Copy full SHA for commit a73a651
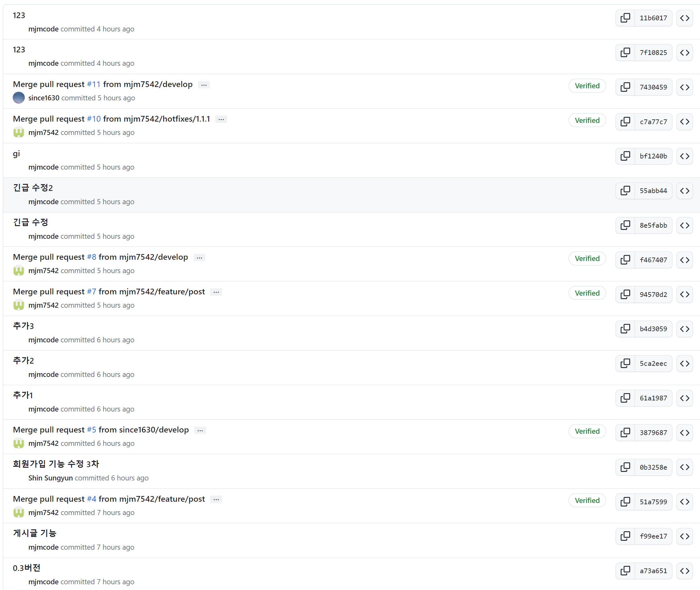 [625, 571]
